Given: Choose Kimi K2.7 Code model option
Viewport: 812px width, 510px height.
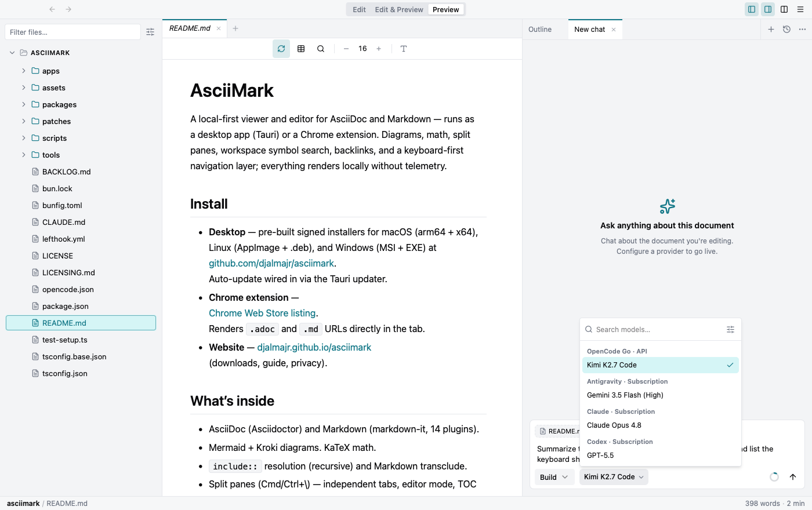Looking at the screenshot, I should click(x=661, y=365).
